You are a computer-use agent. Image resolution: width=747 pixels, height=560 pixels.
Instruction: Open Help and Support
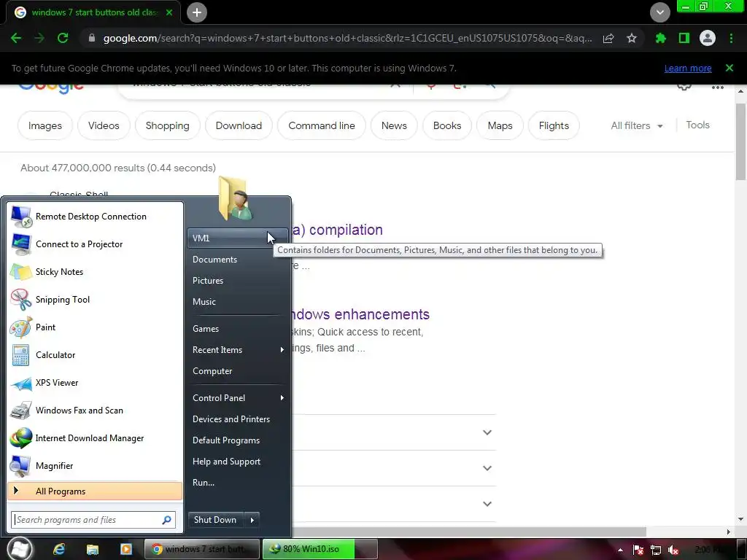(x=237, y=462)
